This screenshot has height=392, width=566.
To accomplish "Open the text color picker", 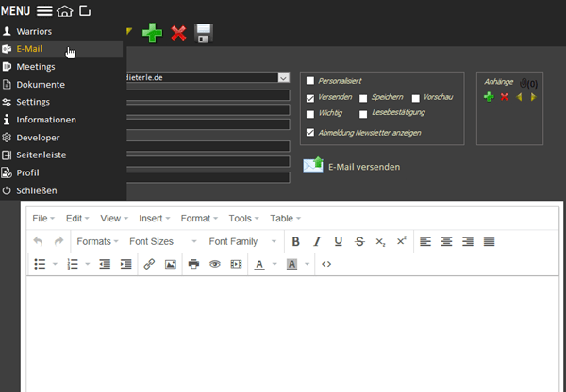I will click(x=260, y=264).
